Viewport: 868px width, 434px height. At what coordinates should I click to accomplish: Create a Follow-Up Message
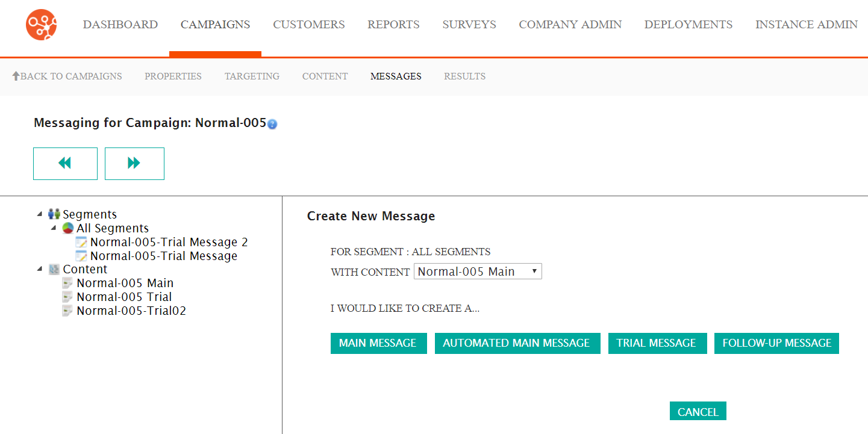tap(776, 343)
